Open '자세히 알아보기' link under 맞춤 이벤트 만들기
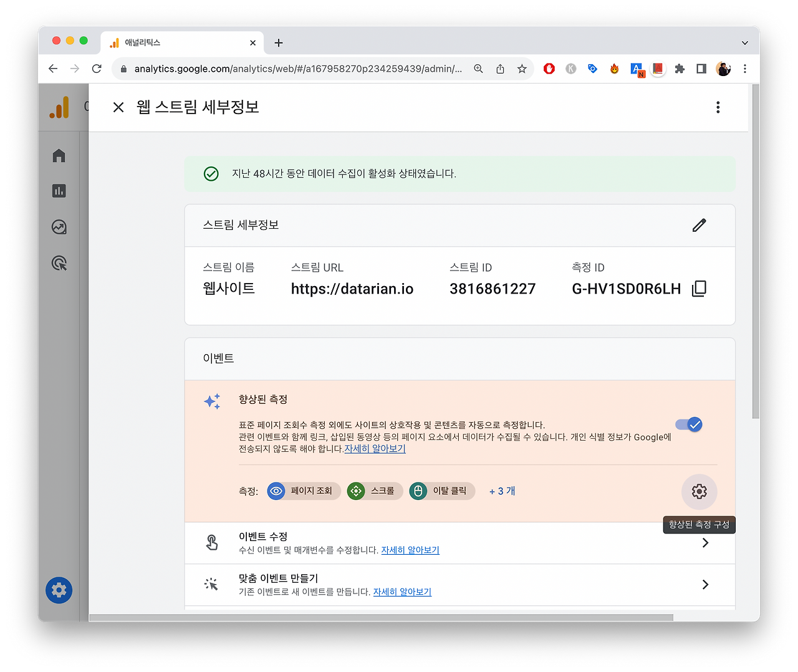798x672 pixels. pos(402,592)
